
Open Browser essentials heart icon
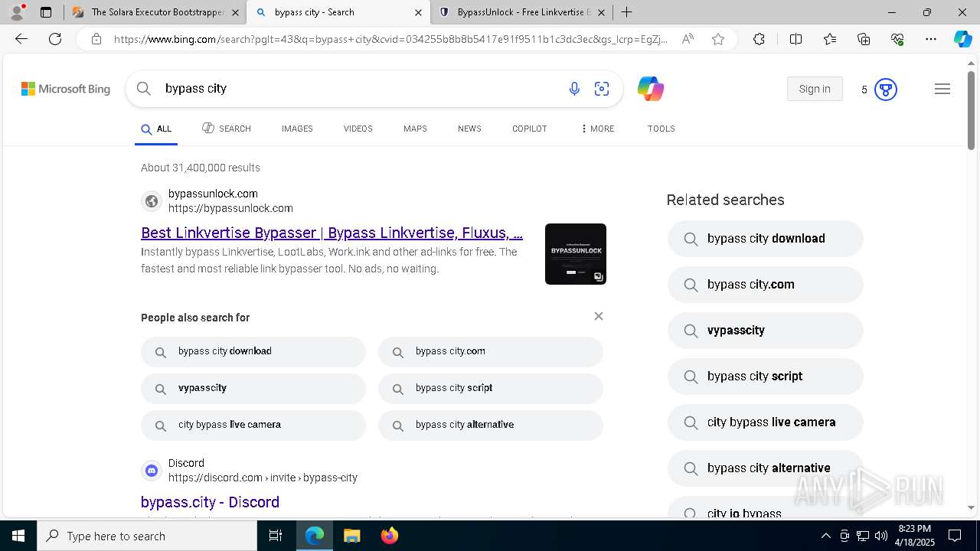897,39
